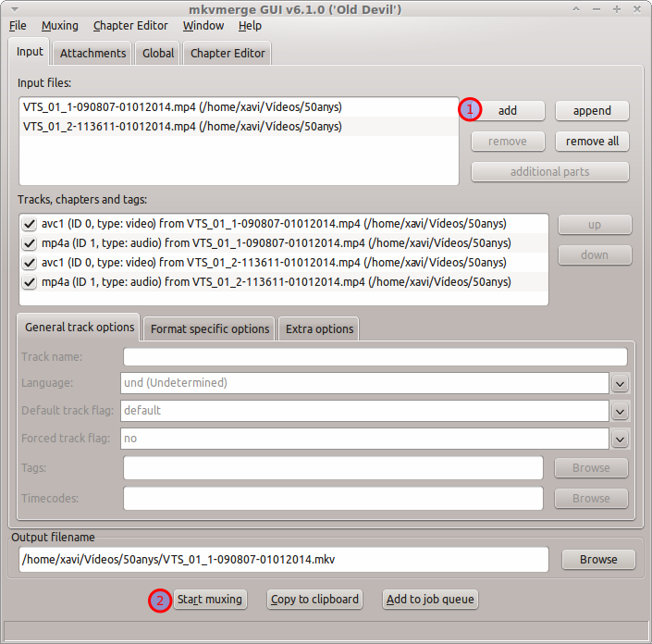This screenshot has width=652, height=644.
Task: Switch to the Attachments tab
Action: coord(93,54)
